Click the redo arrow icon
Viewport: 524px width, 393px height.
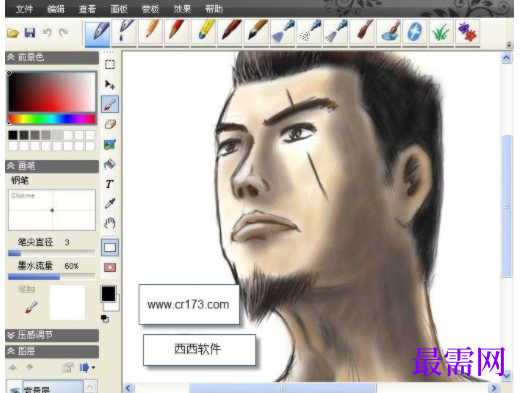tap(63, 33)
